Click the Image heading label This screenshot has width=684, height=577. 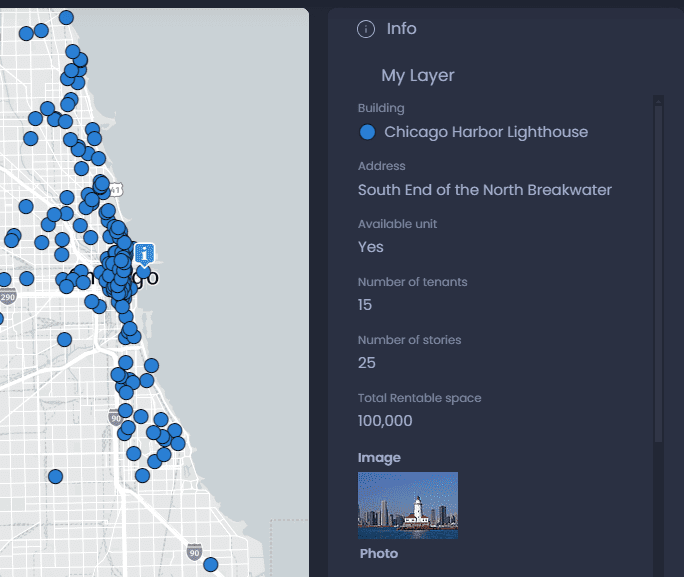tap(379, 458)
